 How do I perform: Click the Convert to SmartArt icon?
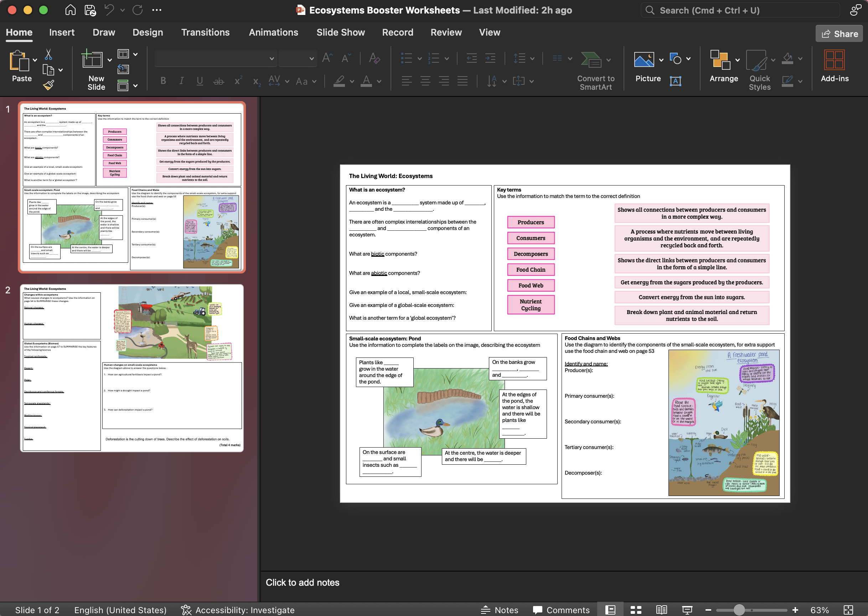591,60
